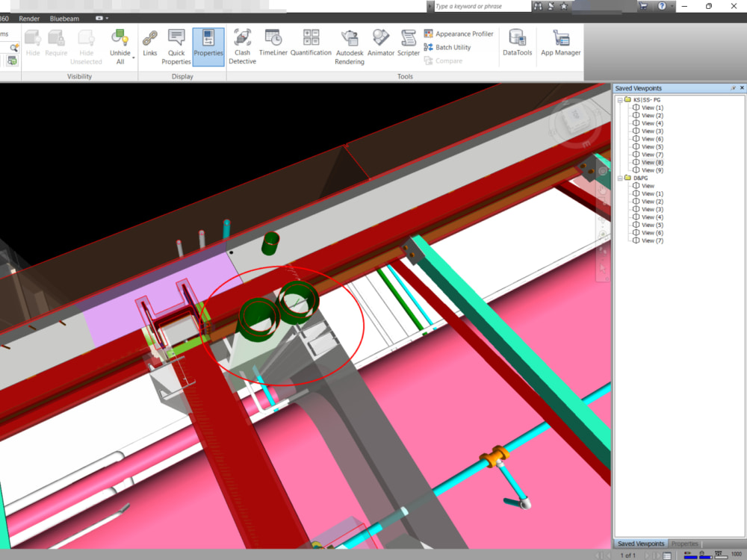
Task: Click the Compare tool
Action: [x=443, y=61]
